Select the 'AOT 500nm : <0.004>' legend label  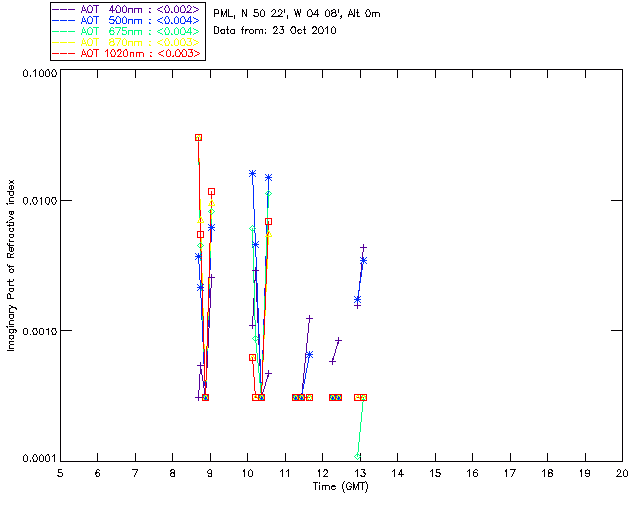(x=140, y=20)
